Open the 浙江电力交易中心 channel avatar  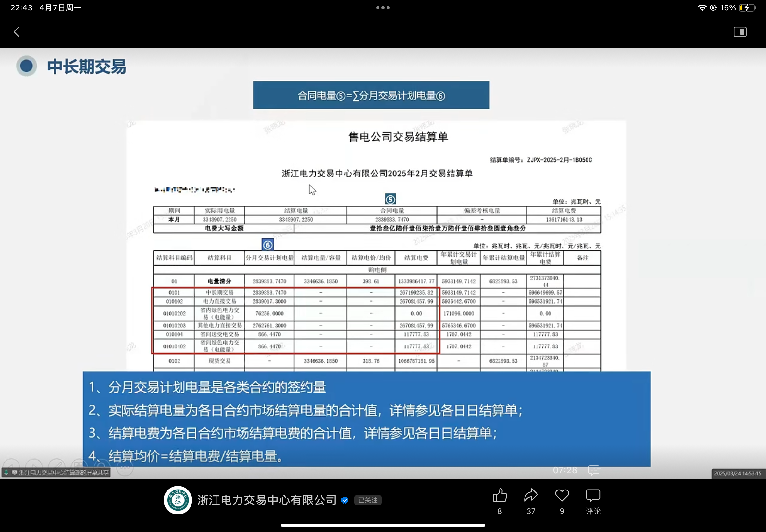(178, 500)
